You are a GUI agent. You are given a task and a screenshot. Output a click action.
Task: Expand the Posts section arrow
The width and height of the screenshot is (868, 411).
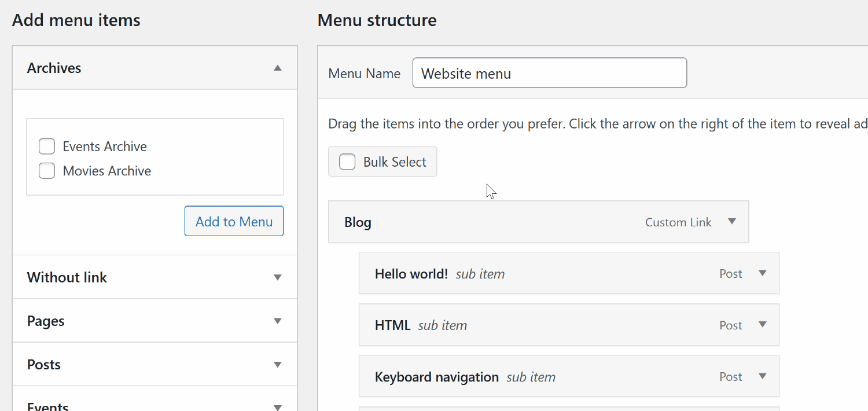click(x=278, y=364)
